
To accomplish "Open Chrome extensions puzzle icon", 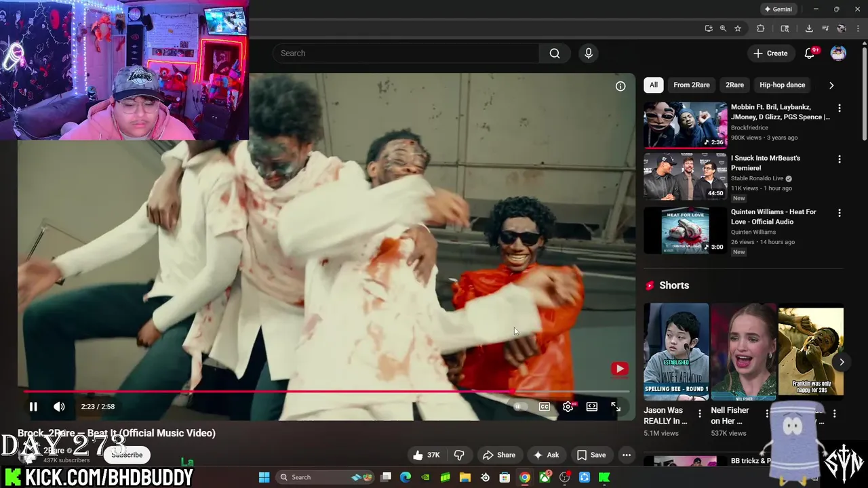I will (x=760, y=28).
